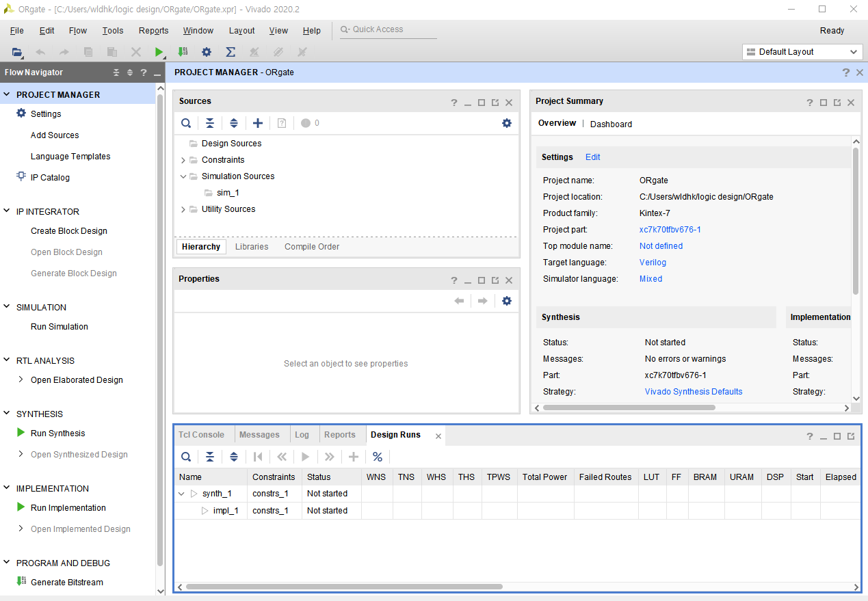
Task: Collapse the IP INTEGRATOR section
Action: tap(8, 212)
